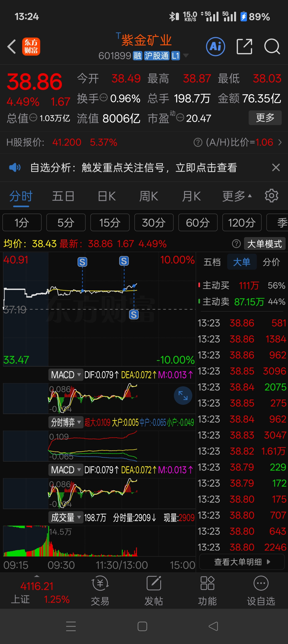The width and height of the screenshot is (288, 644).
Task: Tap info icon next to 换手
Action: 103,97
